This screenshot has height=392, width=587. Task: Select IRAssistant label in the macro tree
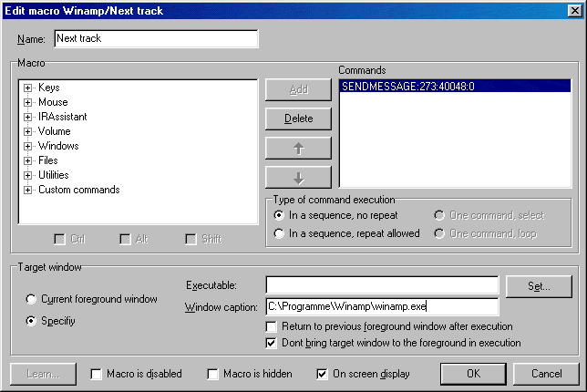point(63,117)
